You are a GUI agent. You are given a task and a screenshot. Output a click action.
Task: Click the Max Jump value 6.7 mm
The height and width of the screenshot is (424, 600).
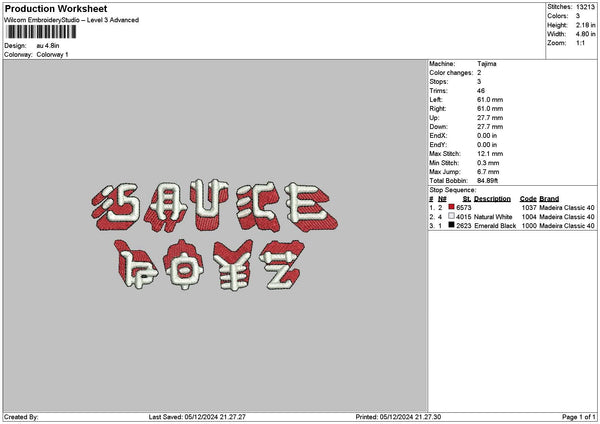tap(488, 172)
